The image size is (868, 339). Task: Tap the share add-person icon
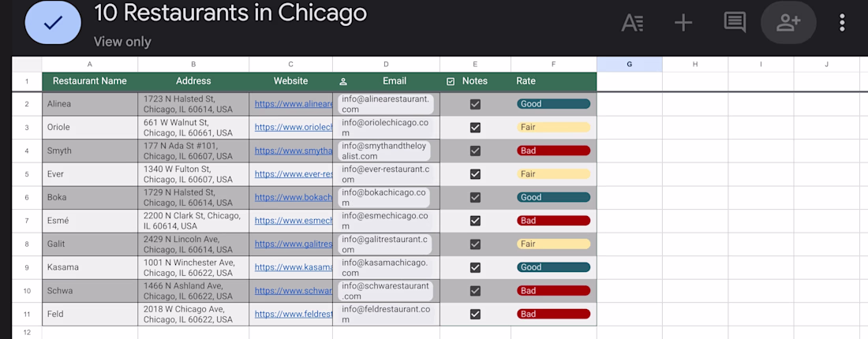point(788,23)
